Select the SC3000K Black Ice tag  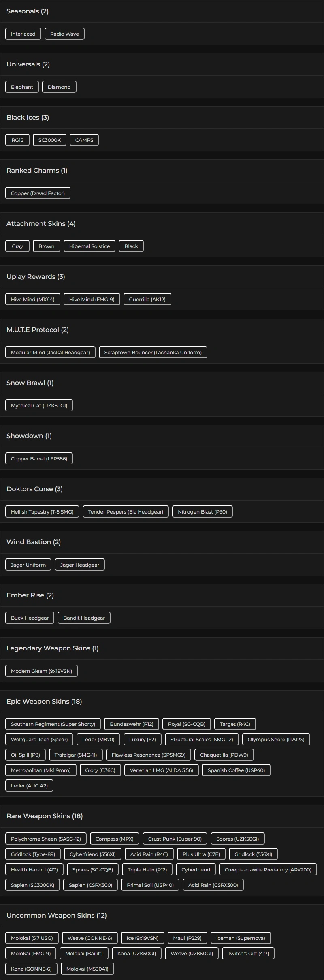pos(49,140)
